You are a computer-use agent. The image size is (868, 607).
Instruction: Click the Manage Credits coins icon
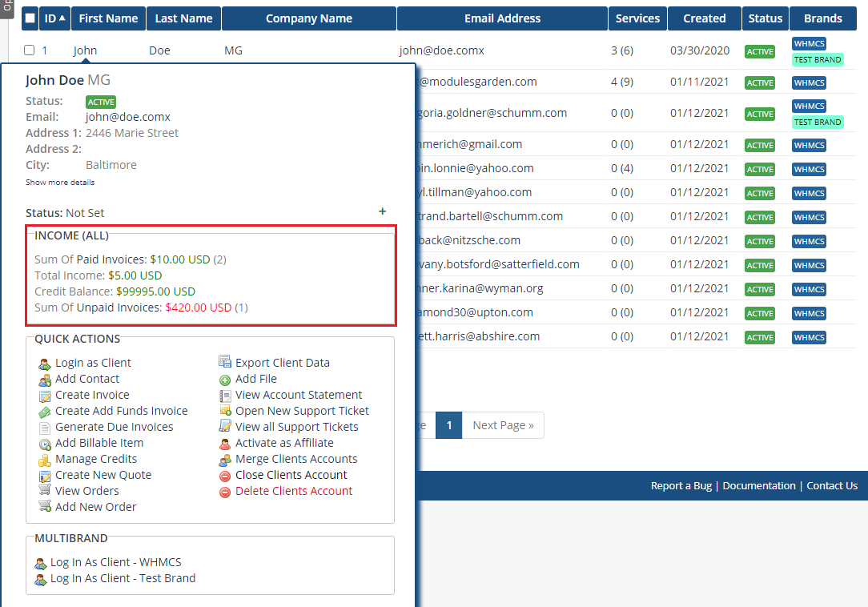click(45, 460)
